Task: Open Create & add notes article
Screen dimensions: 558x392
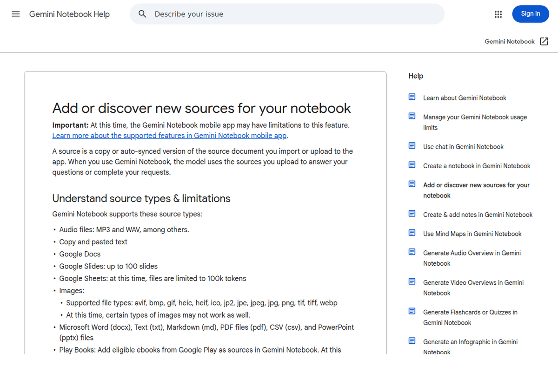Action: (478, 215)
